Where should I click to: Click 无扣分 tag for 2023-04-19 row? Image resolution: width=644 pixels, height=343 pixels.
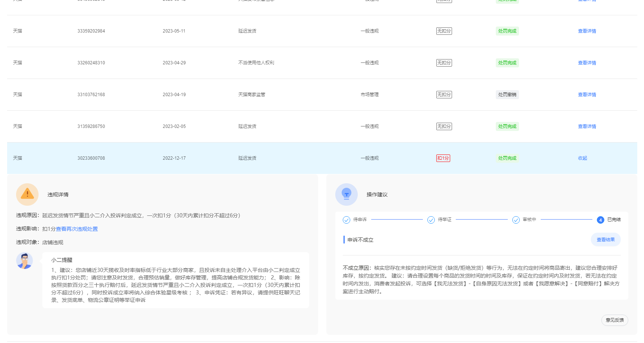pyautogui.click(x=444, y=95)
